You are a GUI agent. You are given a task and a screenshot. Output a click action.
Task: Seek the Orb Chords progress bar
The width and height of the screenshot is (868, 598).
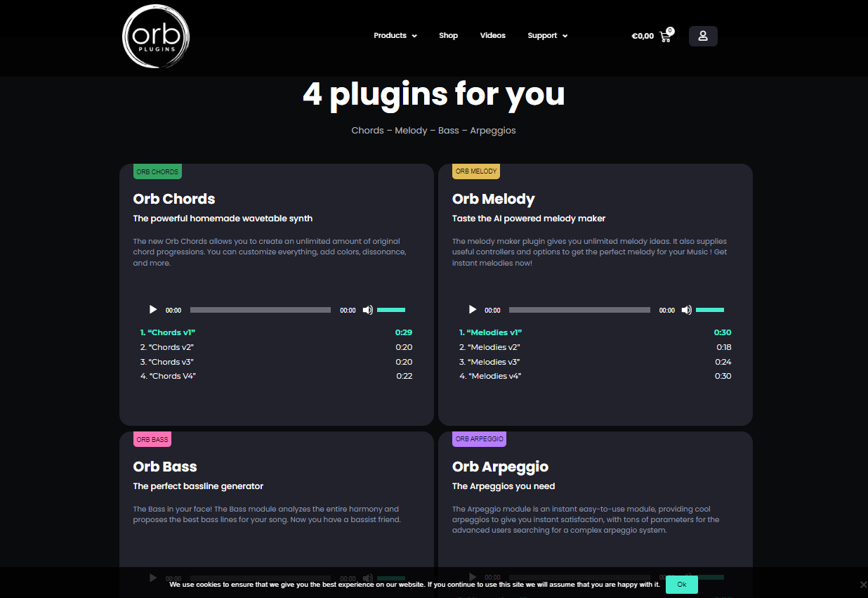click(x=261, y=310)
